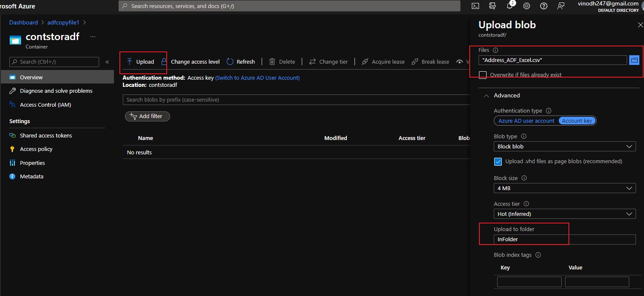Screen dimensions: 644x296
Task: Click the 'No results' text in blob list
Action: click(x=139, y=153)
